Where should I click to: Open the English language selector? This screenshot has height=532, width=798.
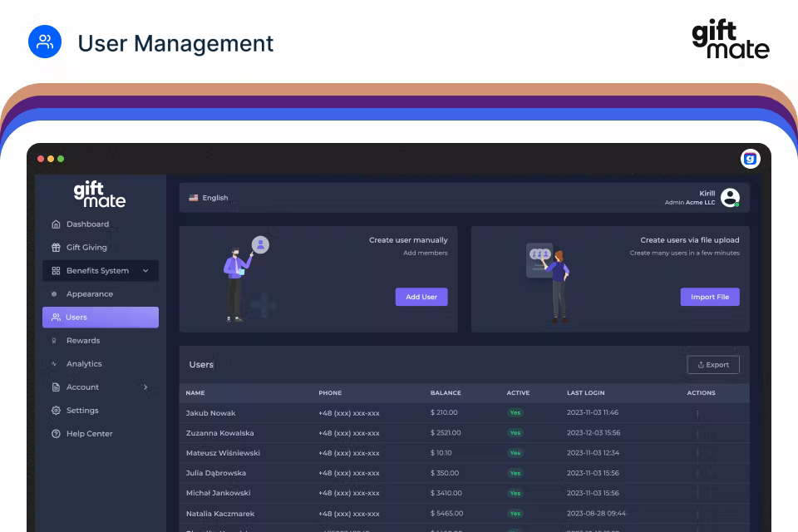207,197
